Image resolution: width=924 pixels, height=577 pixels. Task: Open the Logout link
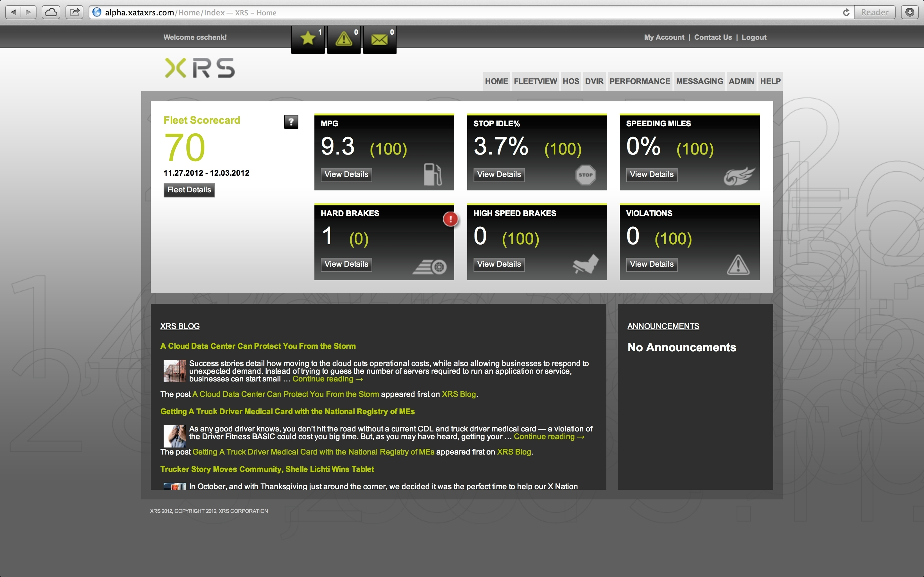[x=754, y=37]
